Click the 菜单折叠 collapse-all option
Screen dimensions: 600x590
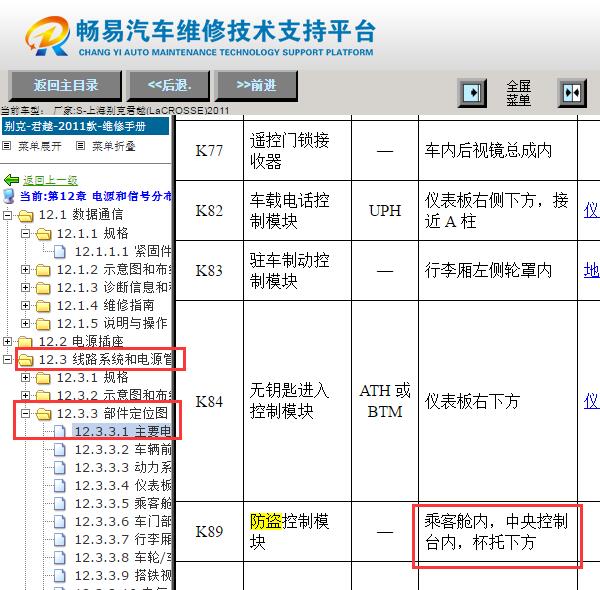(114, 146)
